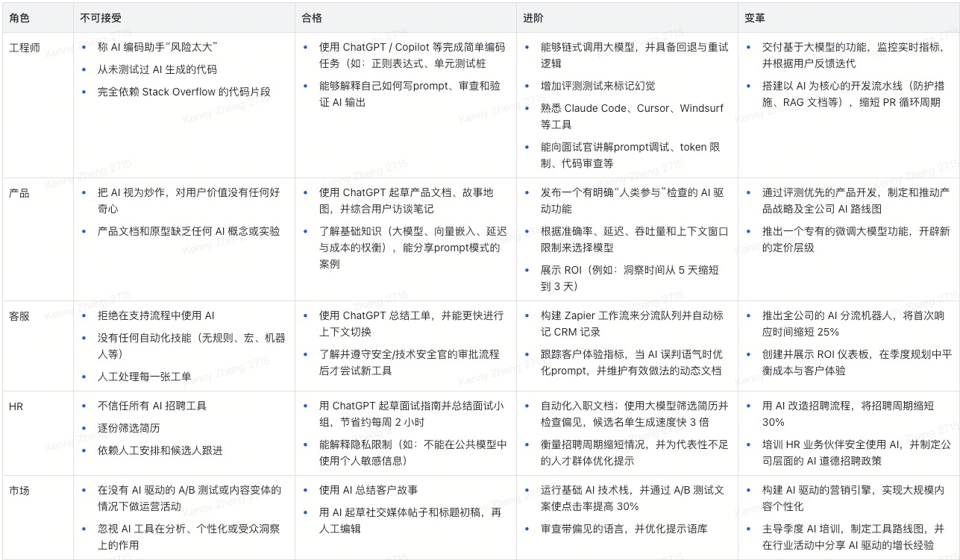Click text 完全依赖 Stack Overflow 的代码片段
This screenshot has height=560, width=960.
point(184,92)
